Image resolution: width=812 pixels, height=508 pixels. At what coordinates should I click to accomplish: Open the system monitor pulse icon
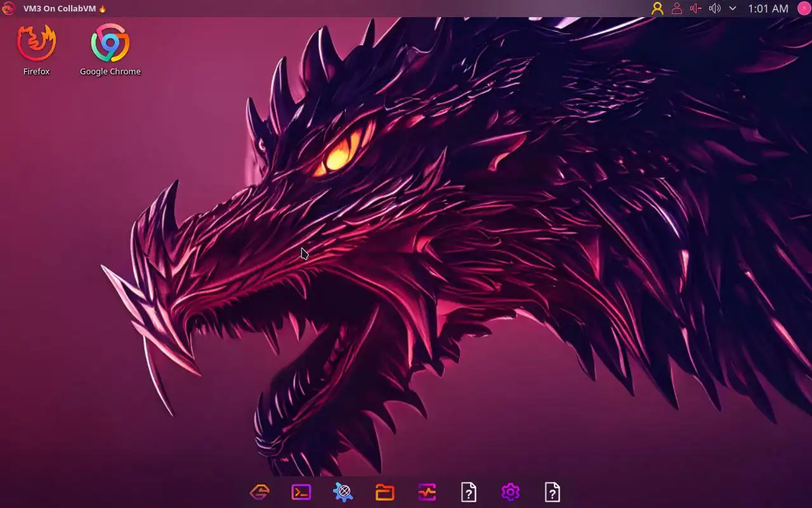coord(427,492)
